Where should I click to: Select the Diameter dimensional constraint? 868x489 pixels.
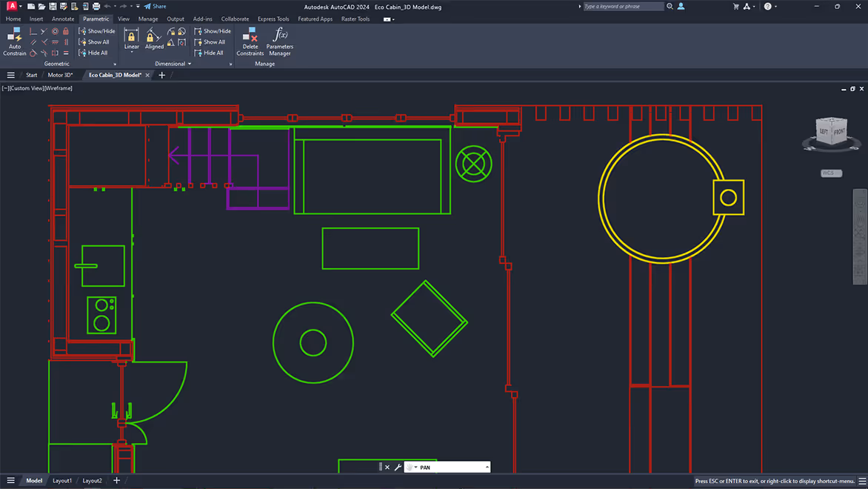(x=181, y=31)
